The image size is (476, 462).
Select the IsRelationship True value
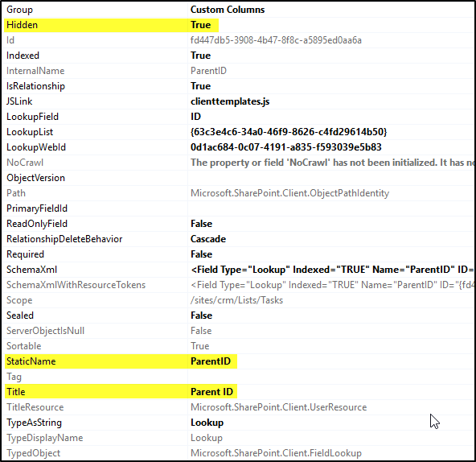click(x=200, y=86)
